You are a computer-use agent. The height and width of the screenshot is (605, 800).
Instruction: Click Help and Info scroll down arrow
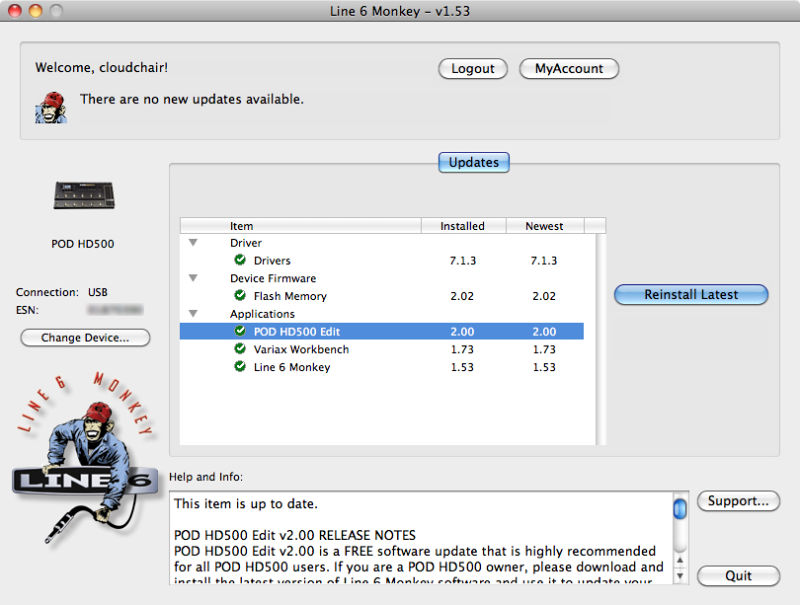pos(680,575)
